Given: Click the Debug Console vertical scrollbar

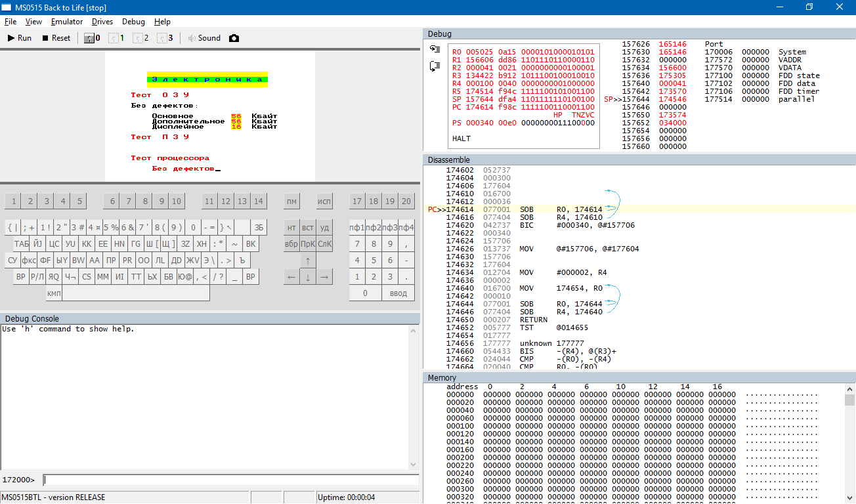Looking at the screenshot, I should pos(414,397).
